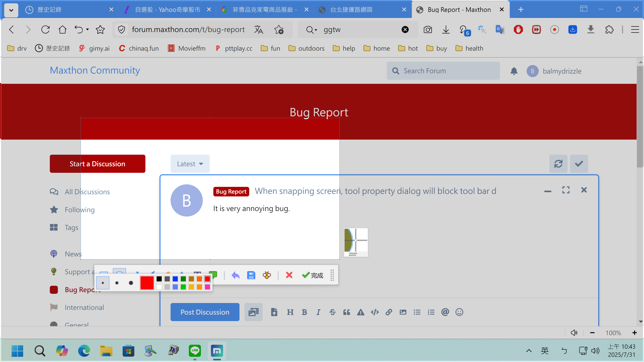Insert an image in composer toolbar
Image resolution: width=644 pixels, height=362 pixels.
pos(403,312)
